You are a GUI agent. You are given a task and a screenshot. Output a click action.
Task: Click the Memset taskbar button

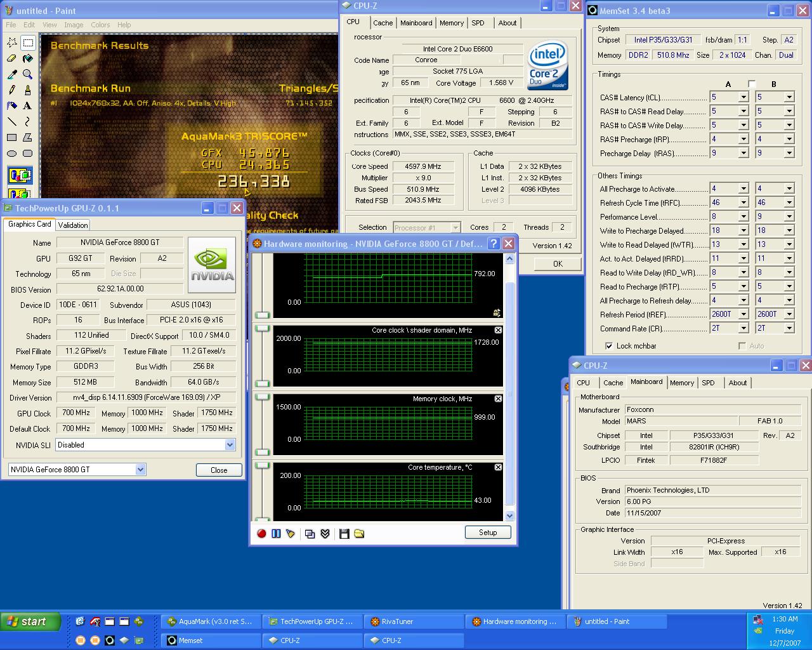[x=210, y=641]
